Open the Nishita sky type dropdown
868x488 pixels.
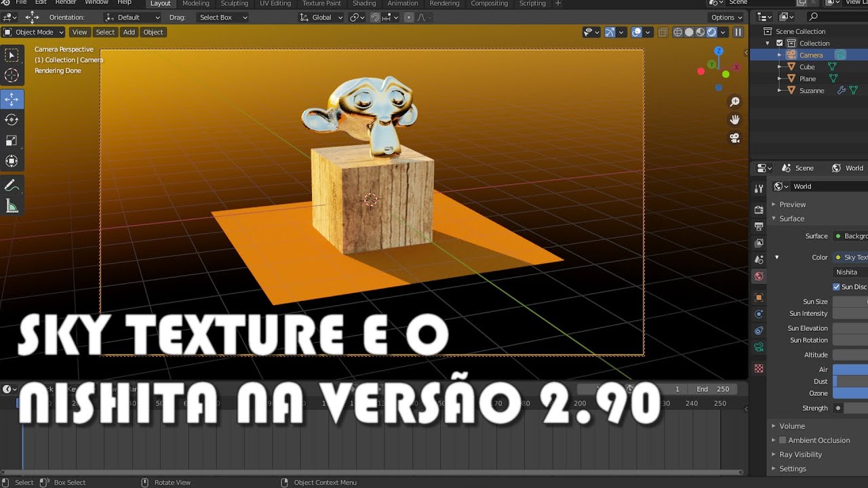coord(850,272)
